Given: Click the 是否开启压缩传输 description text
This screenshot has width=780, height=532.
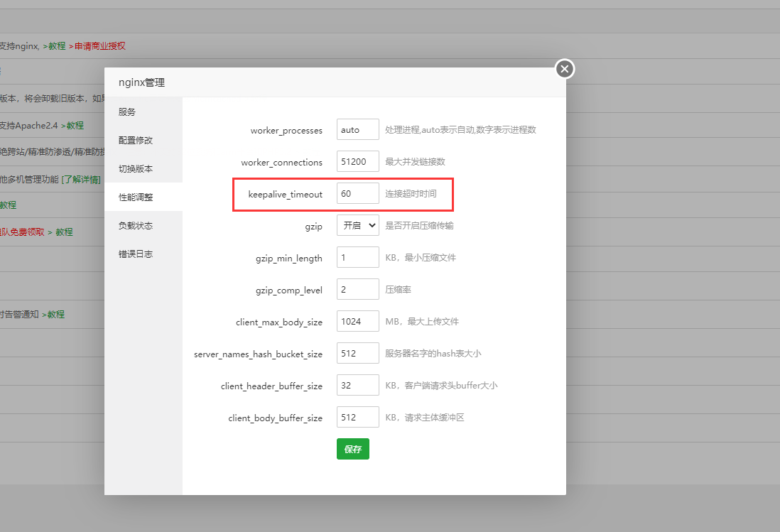Looking at the screenshot, I should click(x=419, y=225).
